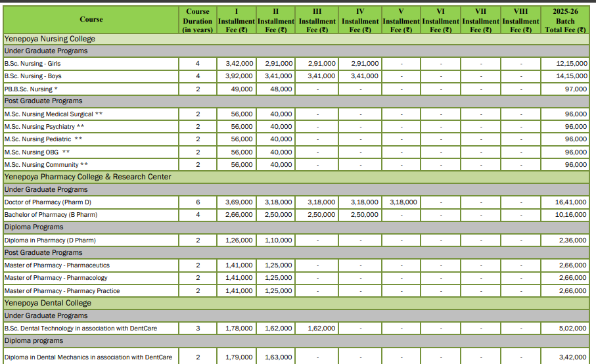Click the Course Duration column header
This screenshot has height=364, width=596.
tap(198, 20)
